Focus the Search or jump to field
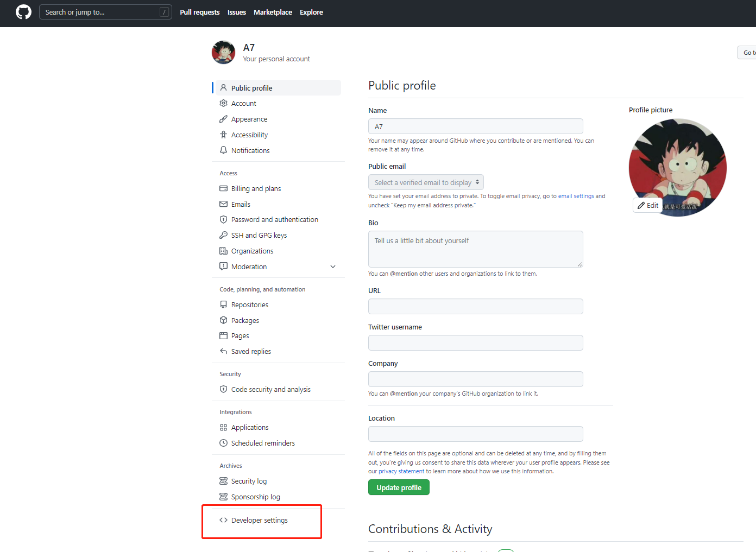This screenshot has width=756, height=552. coord(105,12)
